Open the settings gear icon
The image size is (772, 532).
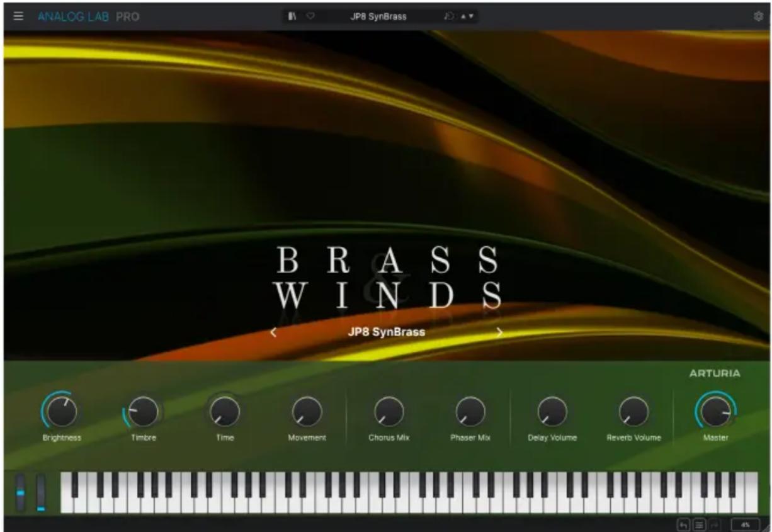click(758, 17)
